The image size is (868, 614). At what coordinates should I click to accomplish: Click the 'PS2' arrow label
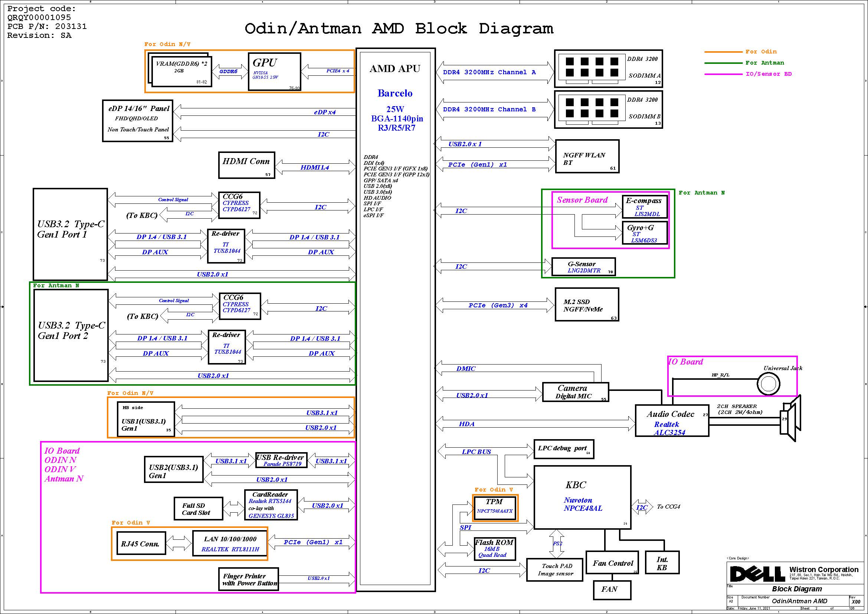coord(558,543)
